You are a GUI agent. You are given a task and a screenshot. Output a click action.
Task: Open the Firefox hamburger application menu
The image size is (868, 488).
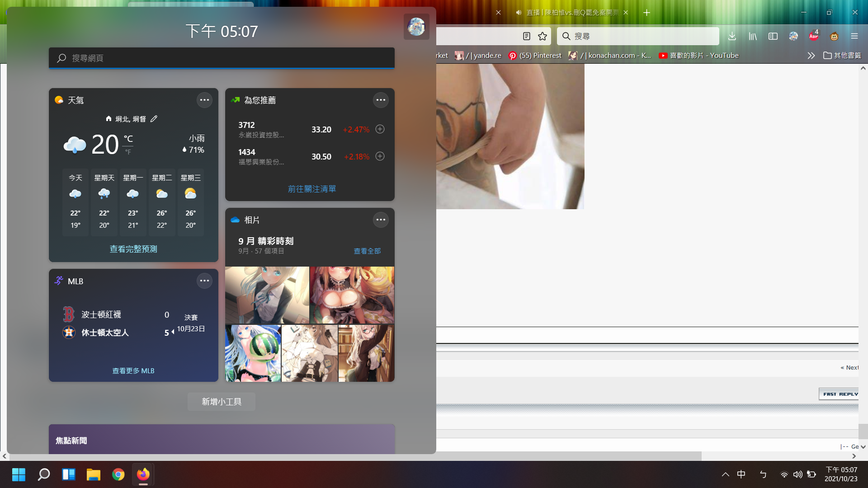pos(854,36)
